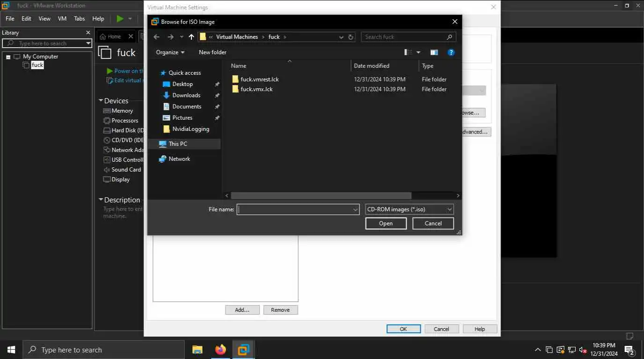Open File Explorer from taskbar

coord(198,350)
